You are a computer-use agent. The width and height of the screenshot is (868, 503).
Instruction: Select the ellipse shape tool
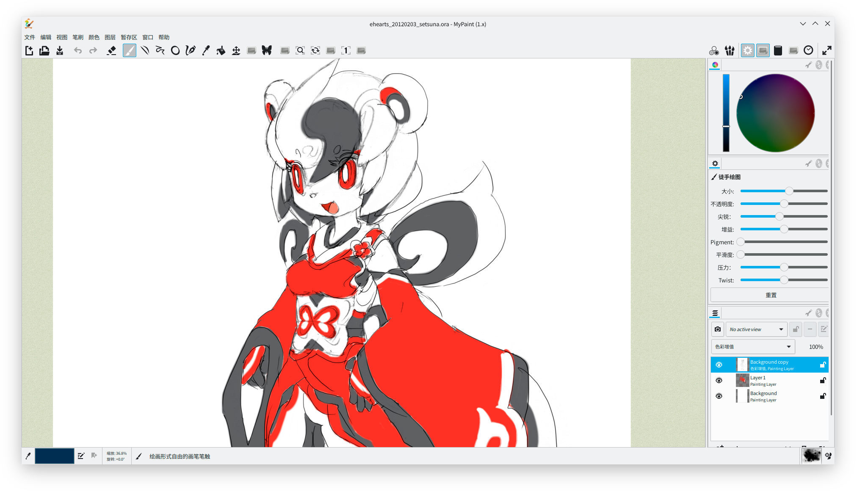[175, 51]
